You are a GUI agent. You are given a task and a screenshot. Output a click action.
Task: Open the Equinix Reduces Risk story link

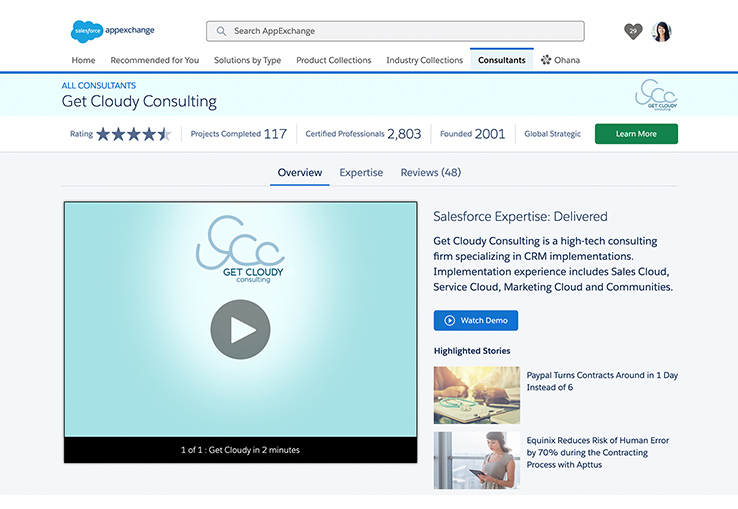point(598,452)
